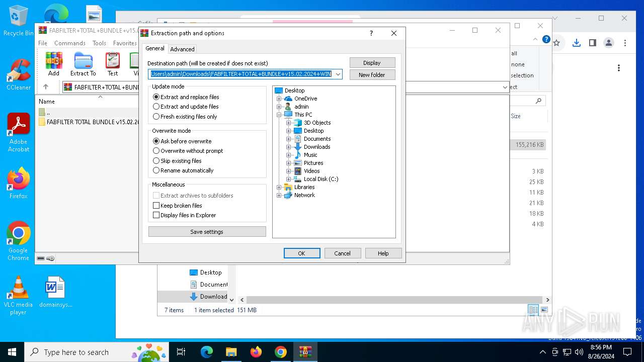Select Extract and replace files
This screenshot has height=362, width=644.
186,97
